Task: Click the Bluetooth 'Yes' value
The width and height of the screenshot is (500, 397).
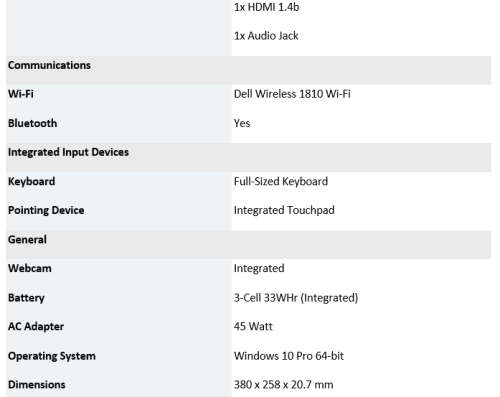Action: pyautogui.click(x=242, y=123)
